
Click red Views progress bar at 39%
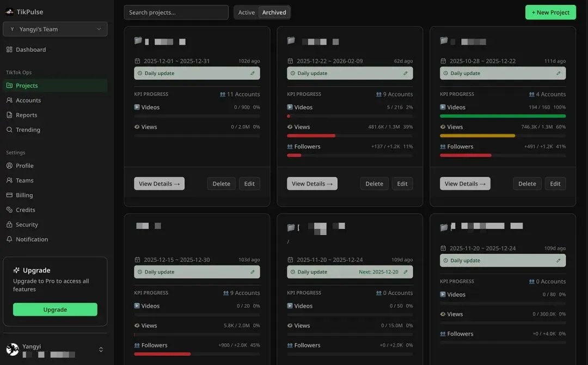click(x=311, y=135)
